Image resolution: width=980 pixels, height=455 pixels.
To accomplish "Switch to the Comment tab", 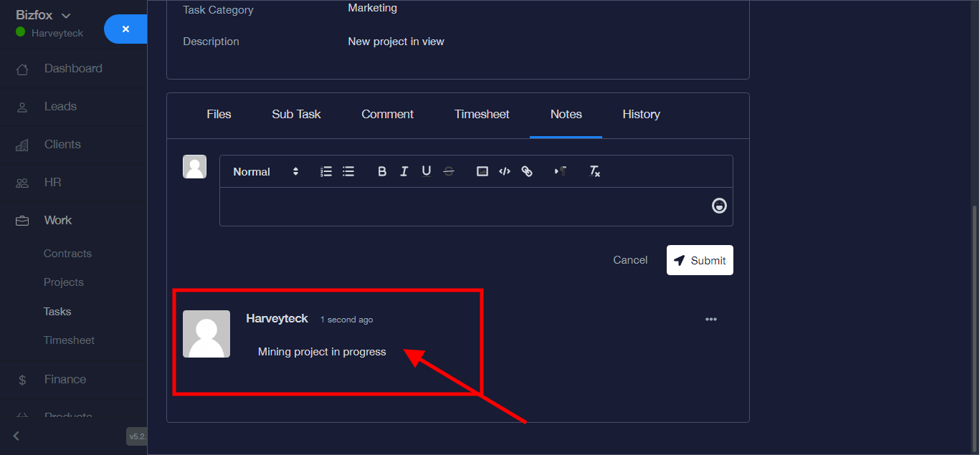I will point(387,115).
